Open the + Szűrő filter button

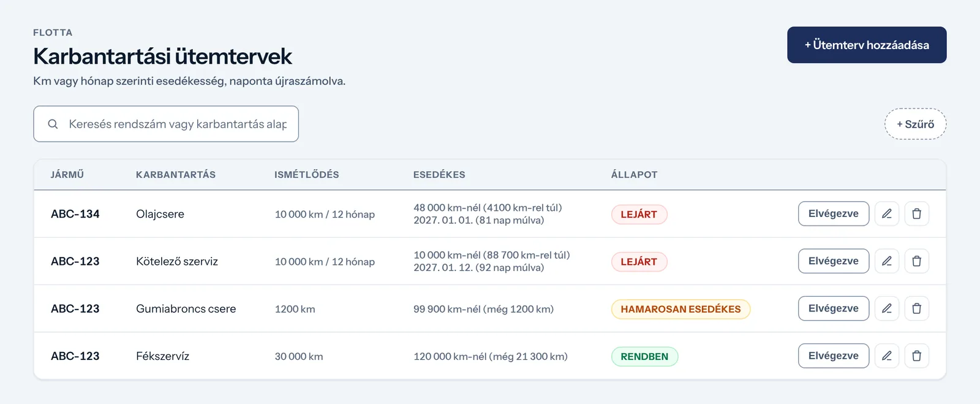click(x=916, y=124)
